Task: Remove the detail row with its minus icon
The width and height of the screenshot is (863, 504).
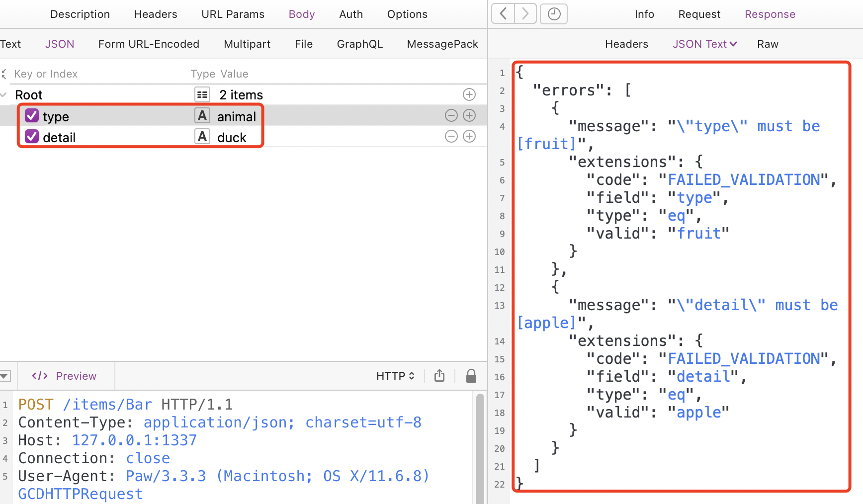Action: 451,136
